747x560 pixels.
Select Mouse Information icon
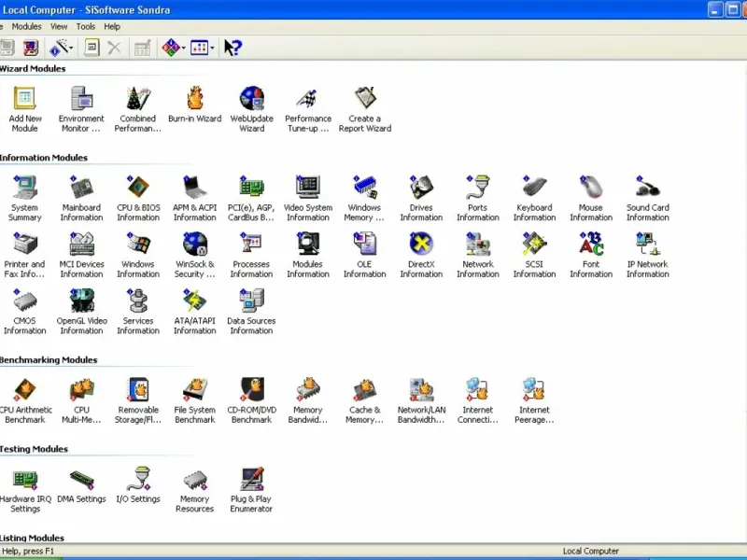[x=591, y=198]
